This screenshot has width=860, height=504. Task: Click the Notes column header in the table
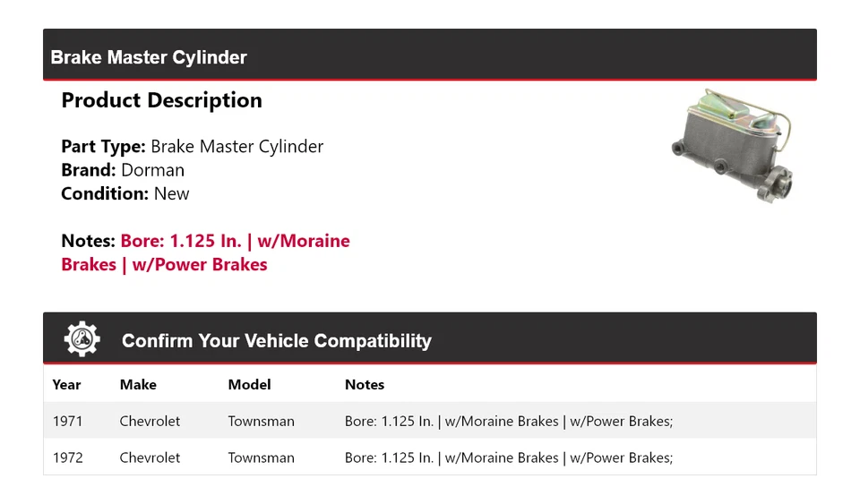point(365,385)
